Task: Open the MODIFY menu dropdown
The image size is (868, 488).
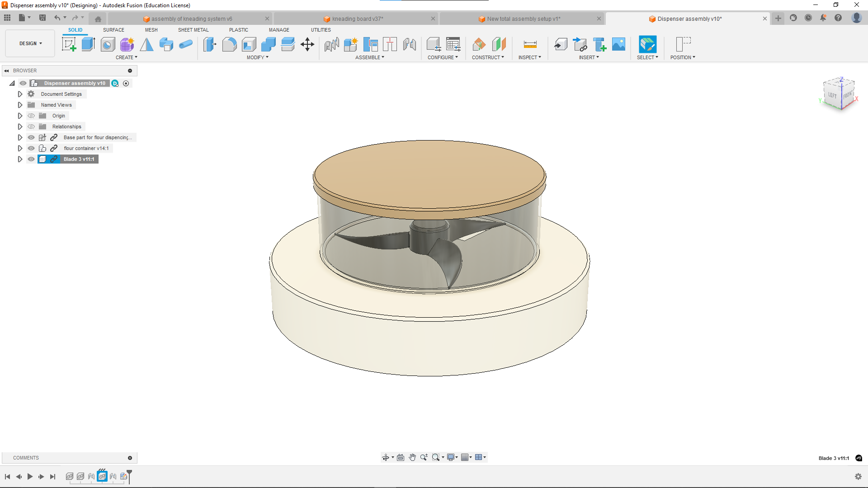Action: 257,57
